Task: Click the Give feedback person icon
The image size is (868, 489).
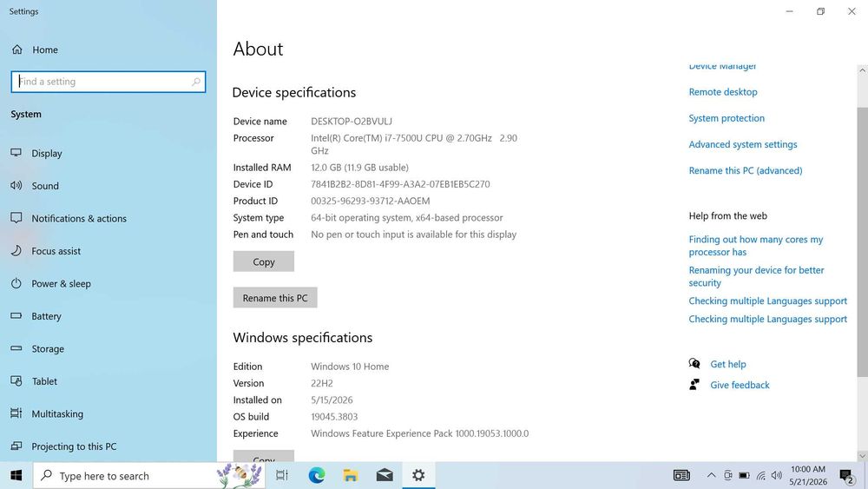Action: pyautogui.click(x=694, y=385)
